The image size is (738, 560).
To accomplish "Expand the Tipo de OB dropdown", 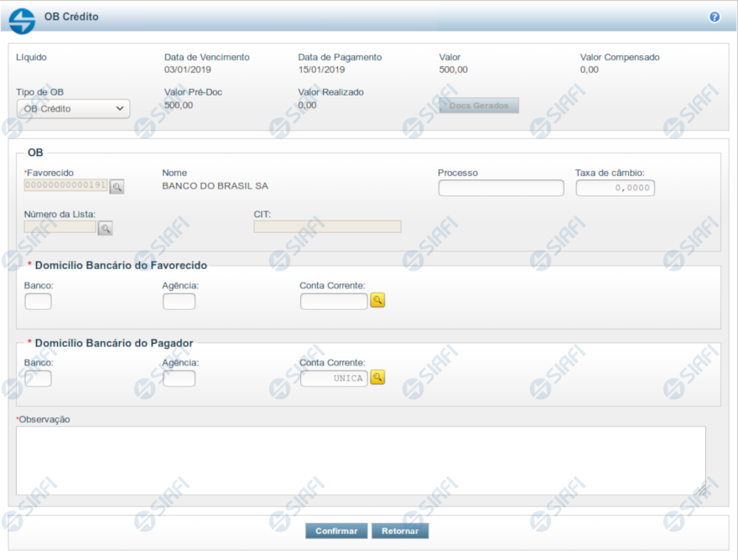I will tap(73, 109).
